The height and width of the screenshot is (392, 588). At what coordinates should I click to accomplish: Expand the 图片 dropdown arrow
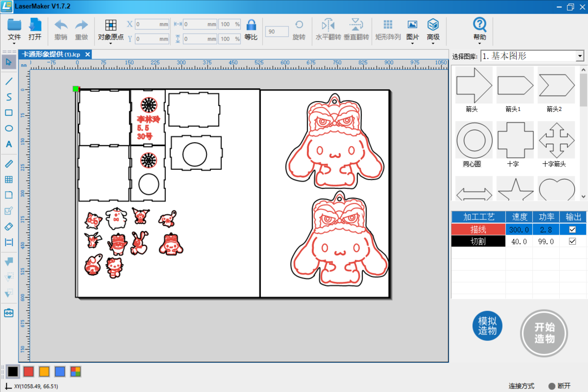(x=412, y=43)
